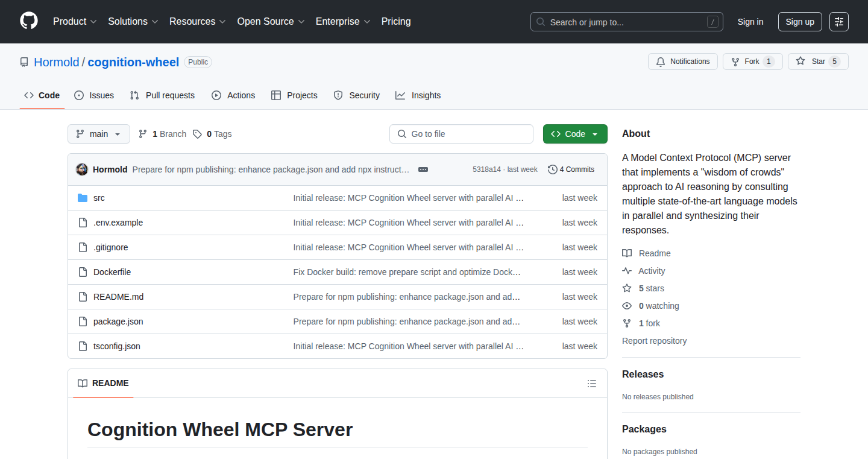
Task: Click the src folder icon
Action: [x=83, y=198]
